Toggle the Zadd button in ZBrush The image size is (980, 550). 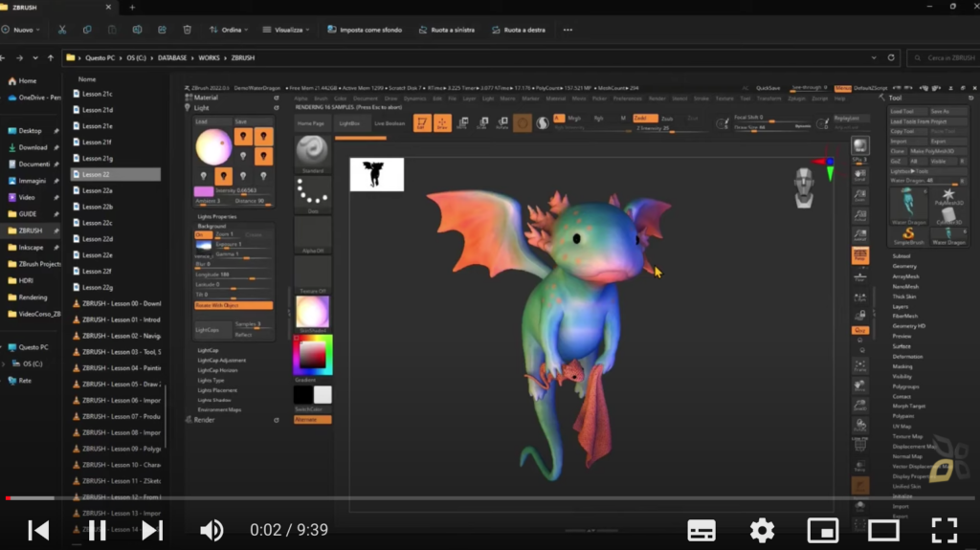(x=645, y=118)
